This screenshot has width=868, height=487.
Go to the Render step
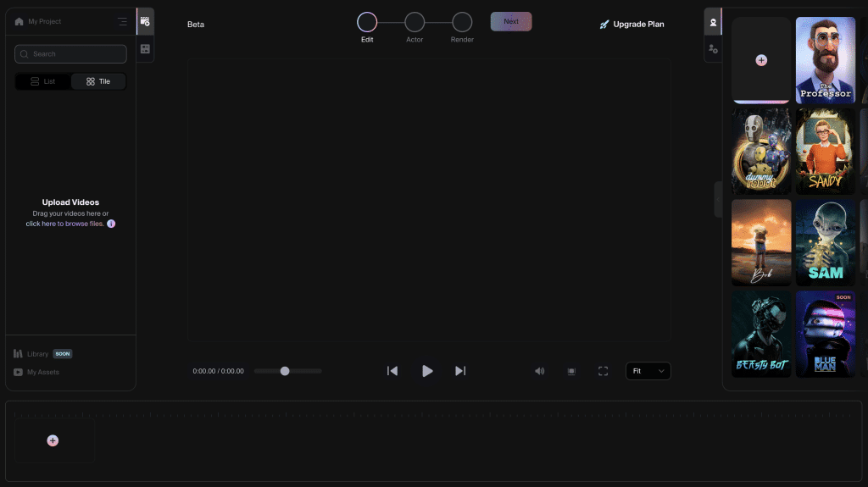(x=462, y=22)
